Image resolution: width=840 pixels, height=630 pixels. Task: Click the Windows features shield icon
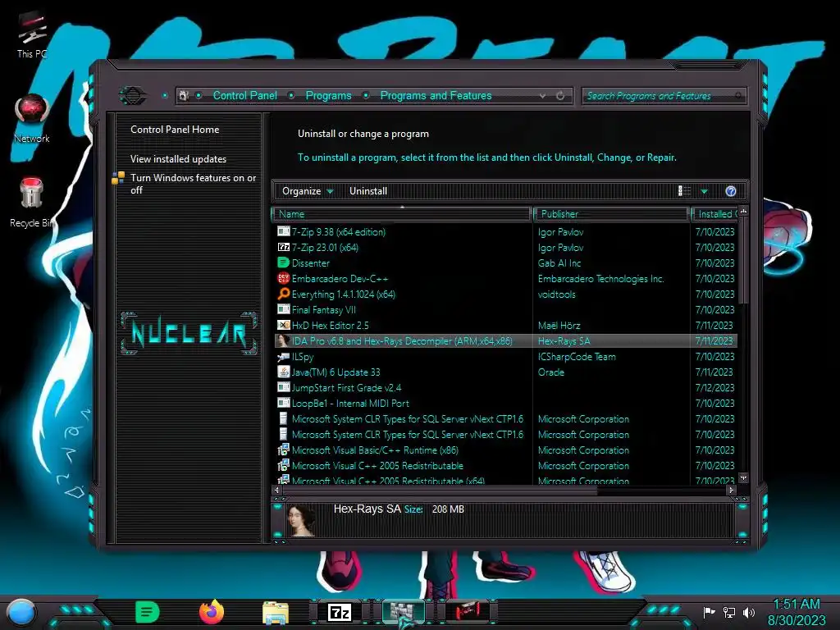[118, 178]
